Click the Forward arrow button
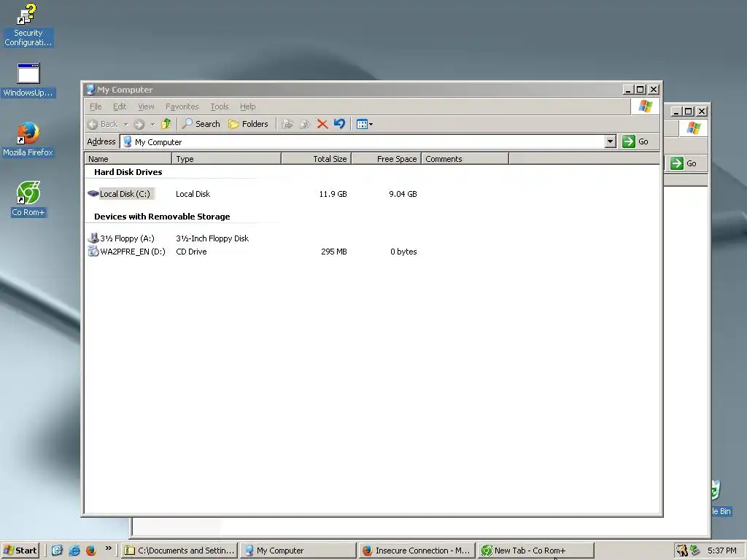 click(x=139, y=124)
